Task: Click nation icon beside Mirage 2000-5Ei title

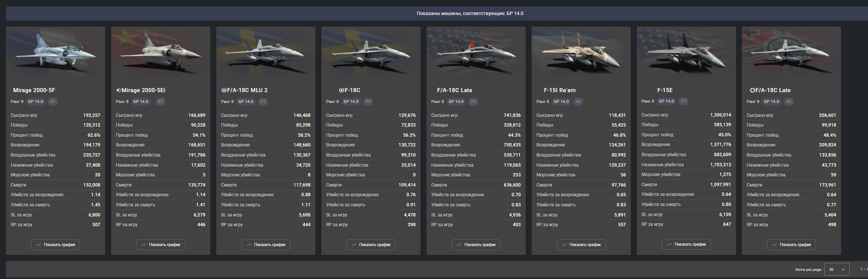Action: click(119, 90)
